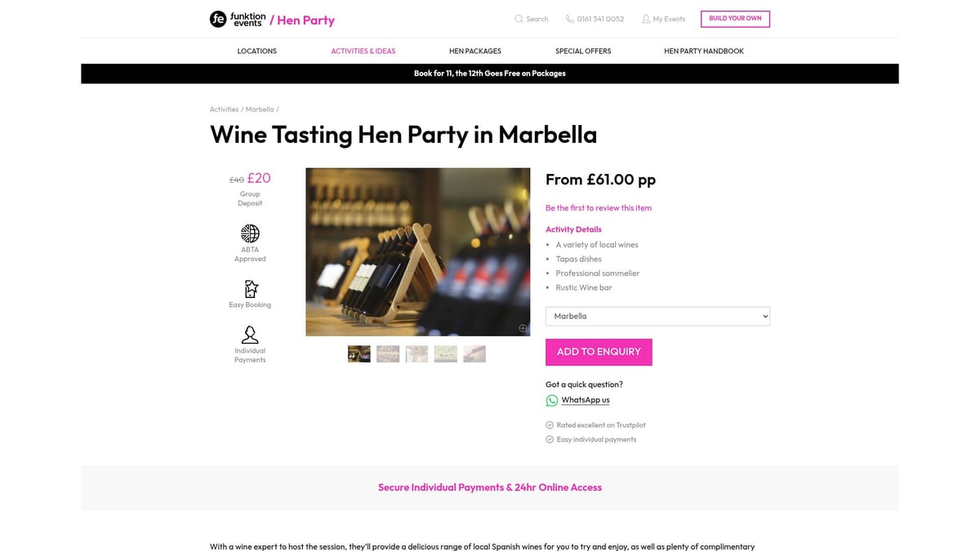
Task: Select the second gallery thumbnail
Action: (388, 353)
